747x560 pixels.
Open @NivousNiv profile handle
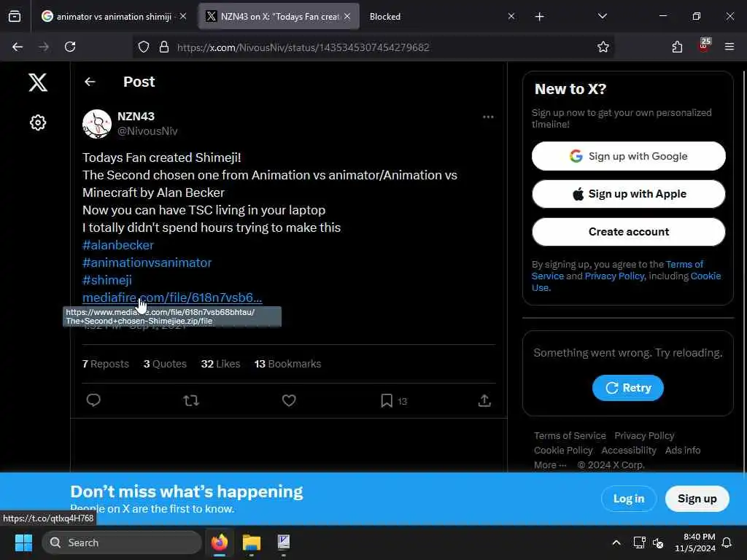pos(147,131)
